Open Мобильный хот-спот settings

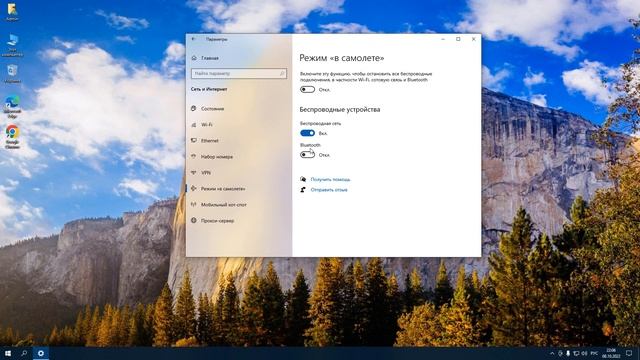point(219,204)
